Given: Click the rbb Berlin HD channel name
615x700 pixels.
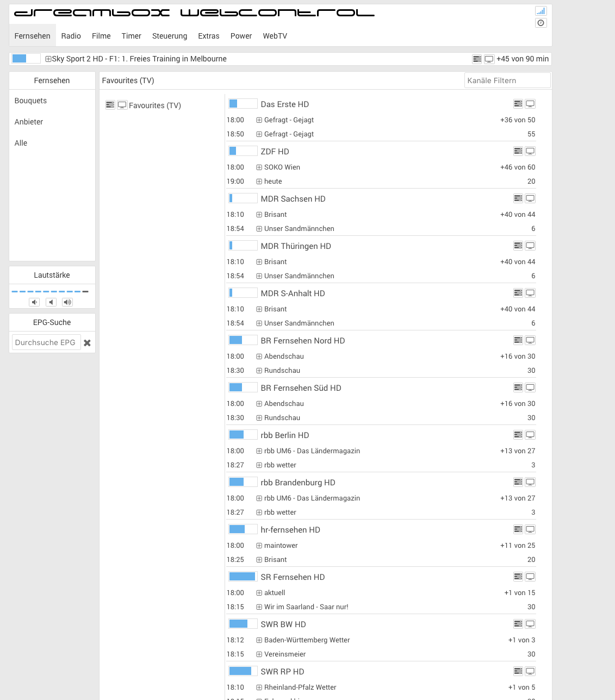Looking at the screenshot, I should (x=284, y=435).
